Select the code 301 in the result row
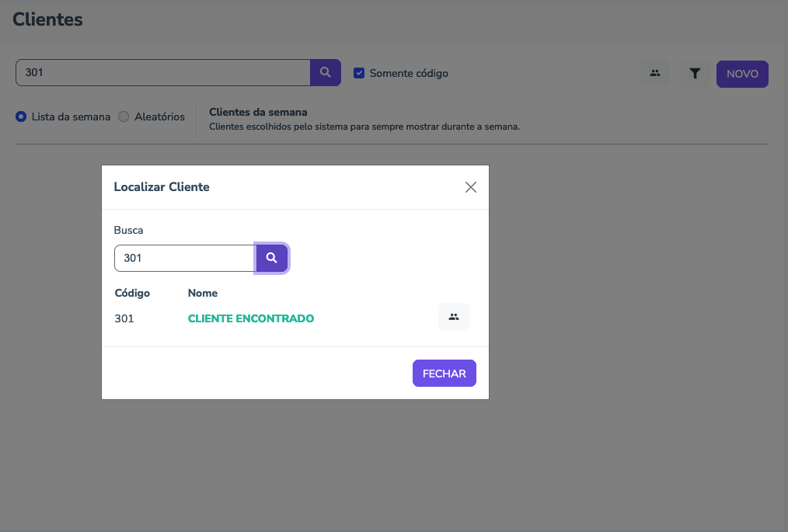The width and height of the screenshot is (788, 532). [x=124, y=318]
